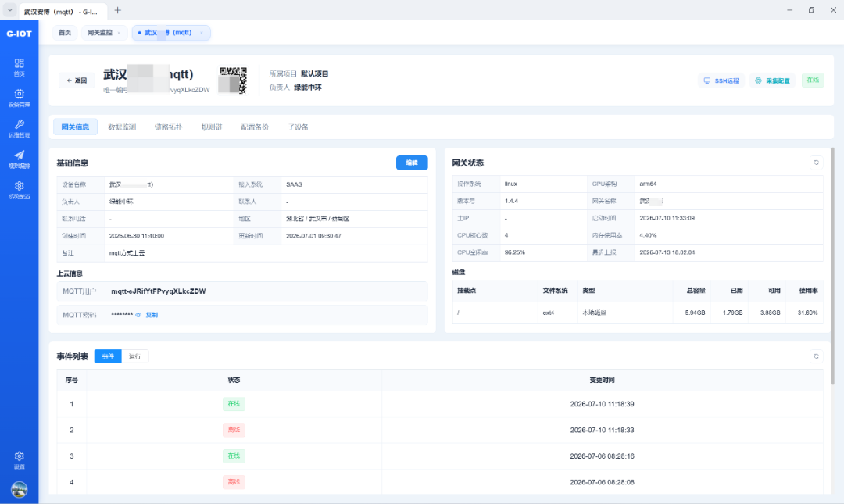The image size is (844, 504).
Task: Open the browser tab list dropdown
Action: [x=9, y=9]
